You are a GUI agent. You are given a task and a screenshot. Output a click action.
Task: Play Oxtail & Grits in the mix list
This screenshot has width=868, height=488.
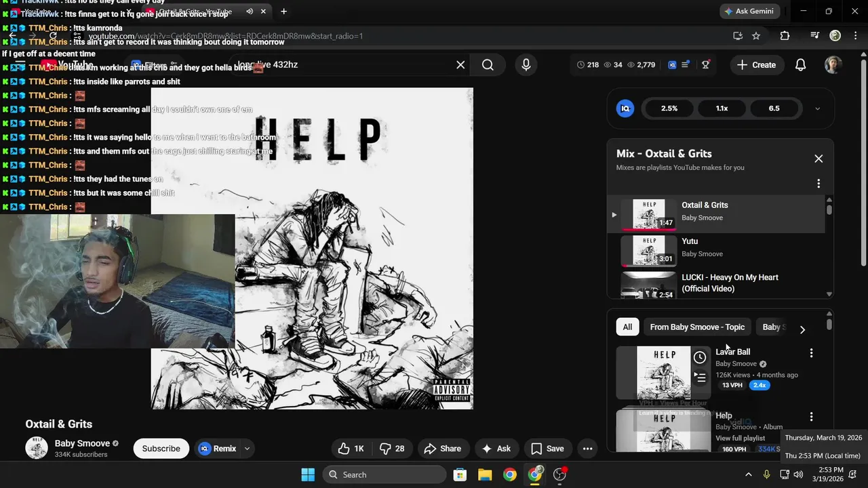(x=715, y=213)
